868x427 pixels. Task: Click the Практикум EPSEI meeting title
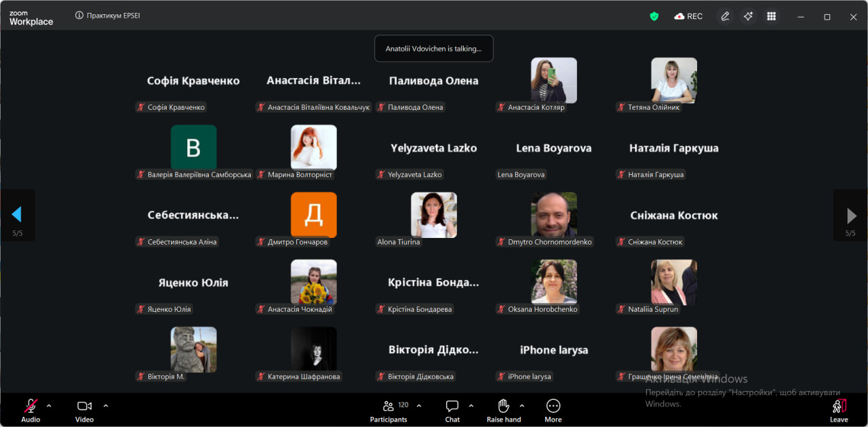113,16
